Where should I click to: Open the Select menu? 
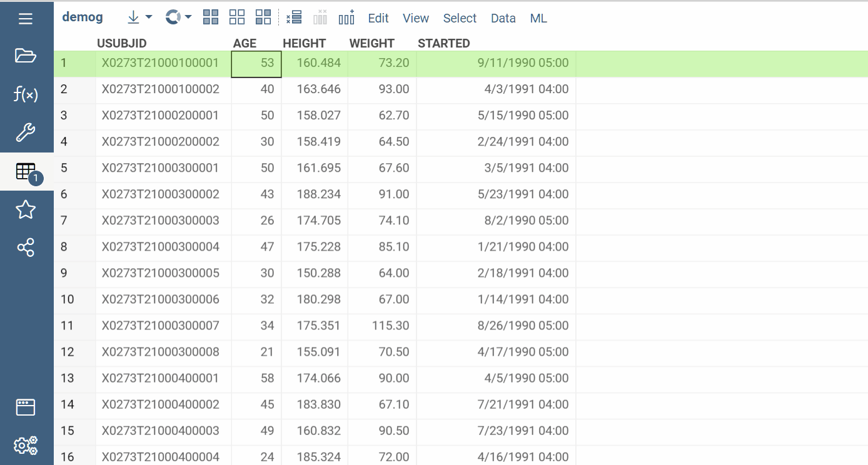click(460, 18)
